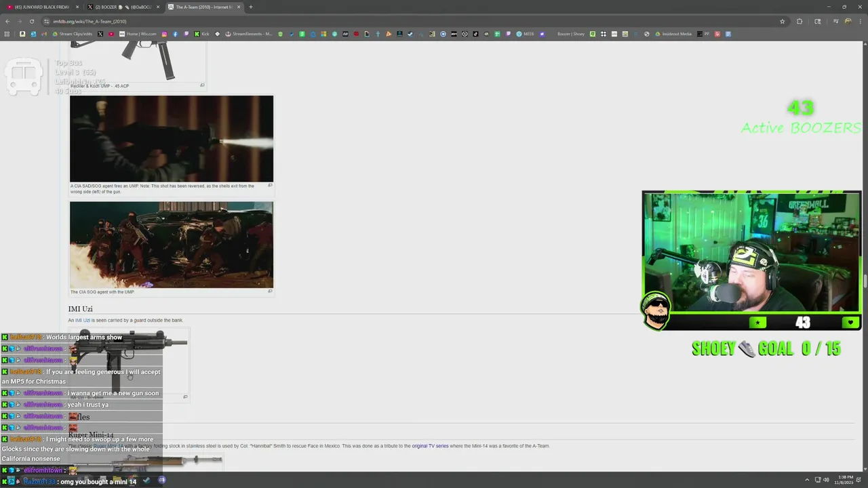
Task: Open the StreamElements bookmark
Action: pyautogui.click(x=249, y=34)
